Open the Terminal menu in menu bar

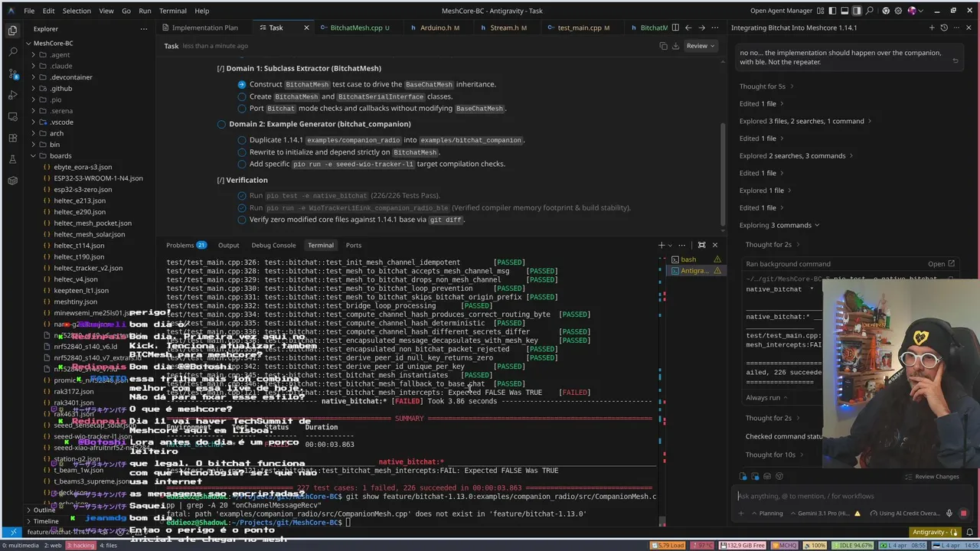173,11
